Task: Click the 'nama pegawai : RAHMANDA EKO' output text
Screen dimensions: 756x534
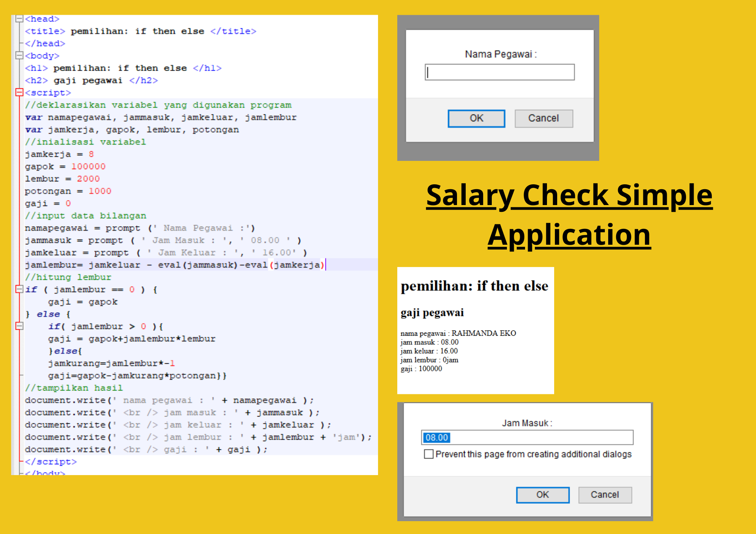Action: [x=458, y=333]
